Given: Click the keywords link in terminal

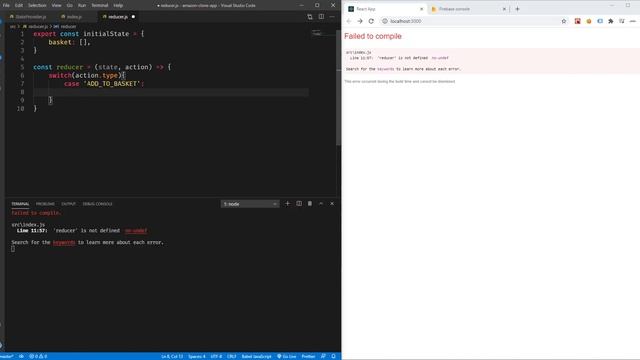Looking at the screenshot, I should (64, 242).
